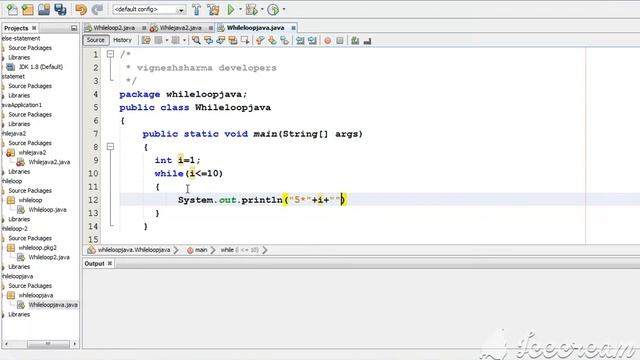Click the Projects panel horizontal scrollbar thumb
Viewport: 640px width, 360px height.
48,344
